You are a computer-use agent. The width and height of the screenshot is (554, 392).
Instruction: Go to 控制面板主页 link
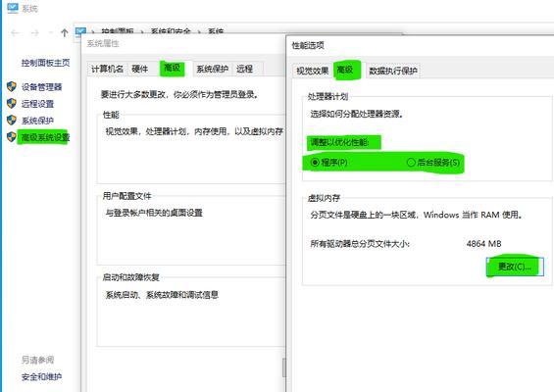click(x=45, y=63)
